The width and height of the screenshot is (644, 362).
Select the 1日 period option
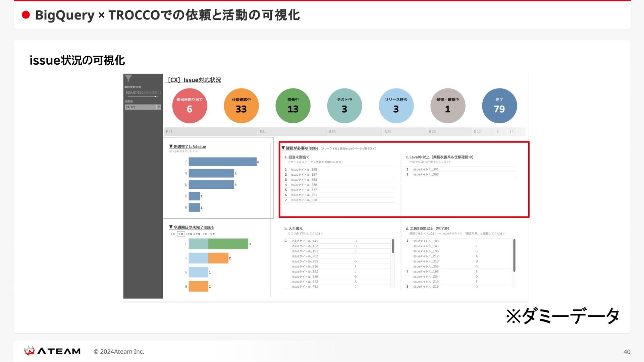[x=173, y=234]
